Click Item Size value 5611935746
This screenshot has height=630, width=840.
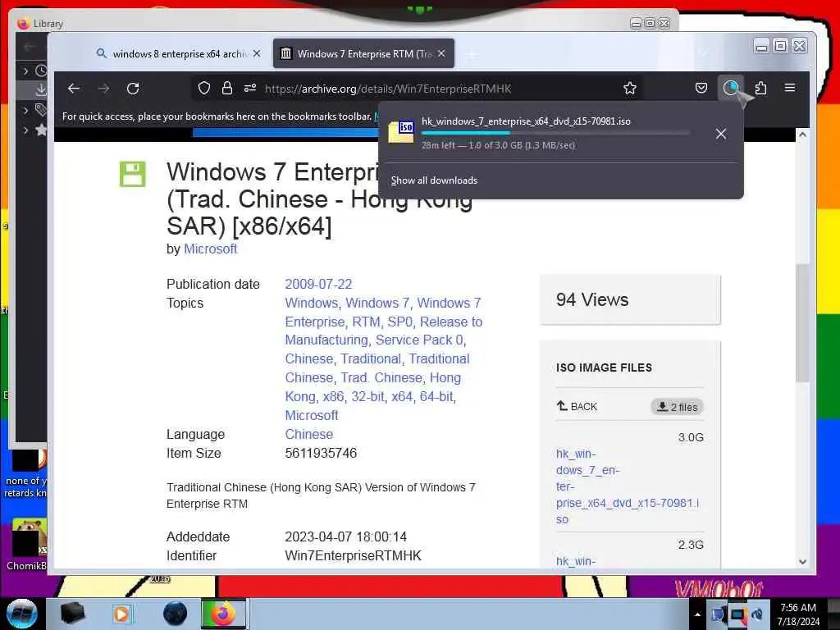pos(321,453)
